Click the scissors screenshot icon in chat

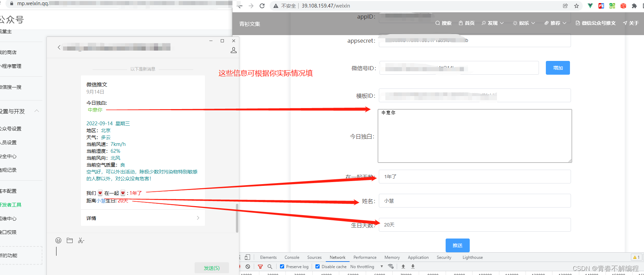(x=81, y=240)
